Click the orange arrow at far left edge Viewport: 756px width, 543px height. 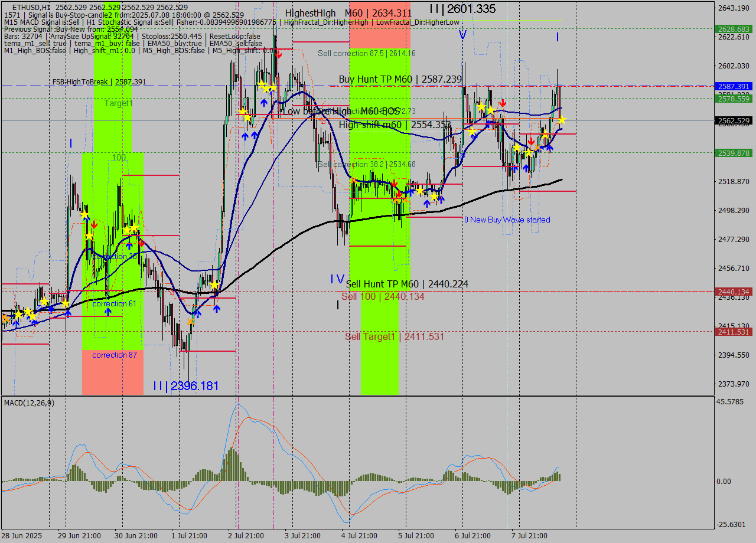(x=5, y=318)
